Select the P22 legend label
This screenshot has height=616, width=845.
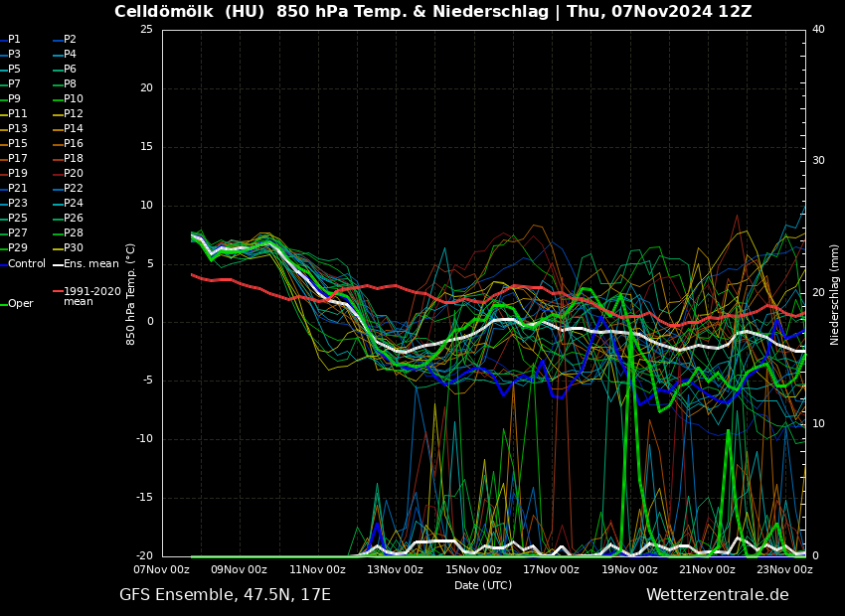coord(74,189)
